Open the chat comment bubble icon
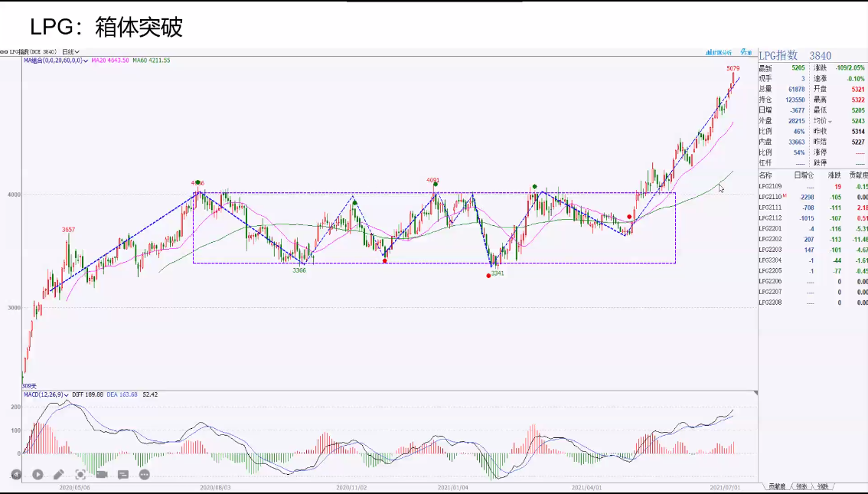The height and width of the screenshot is (494, 868). 123,475
